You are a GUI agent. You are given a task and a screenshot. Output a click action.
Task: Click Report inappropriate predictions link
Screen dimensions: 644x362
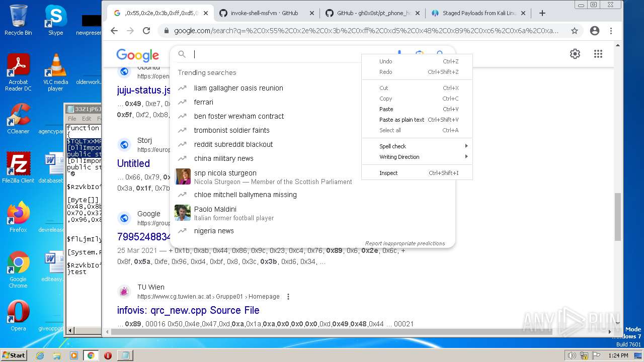[x=405, y=243]
